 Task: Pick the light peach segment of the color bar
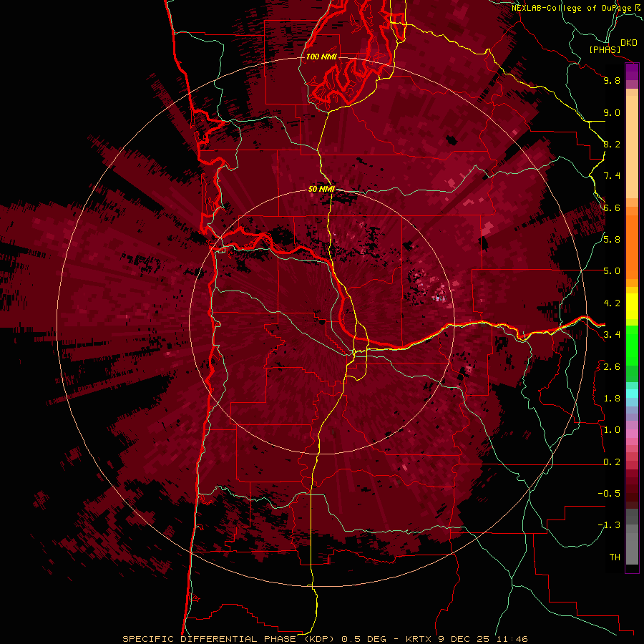click(x=632, y=147)
